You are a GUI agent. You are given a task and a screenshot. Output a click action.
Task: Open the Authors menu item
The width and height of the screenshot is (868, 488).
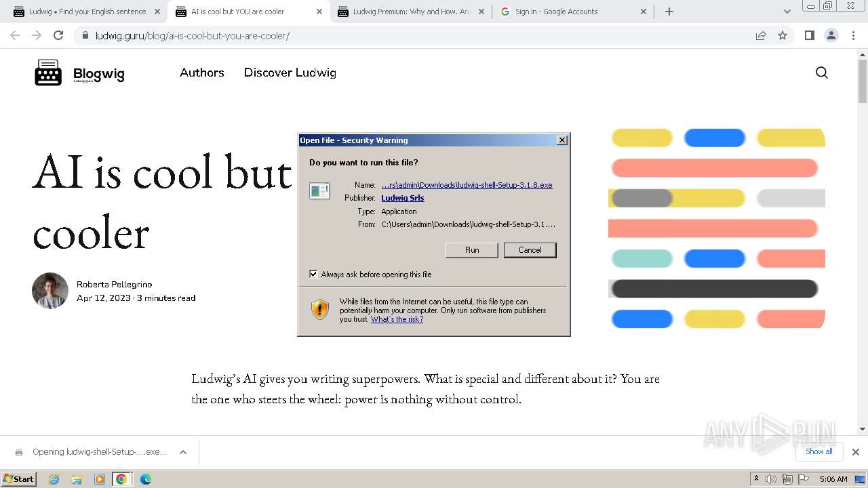pyautogui.click(x=201, y=73)
